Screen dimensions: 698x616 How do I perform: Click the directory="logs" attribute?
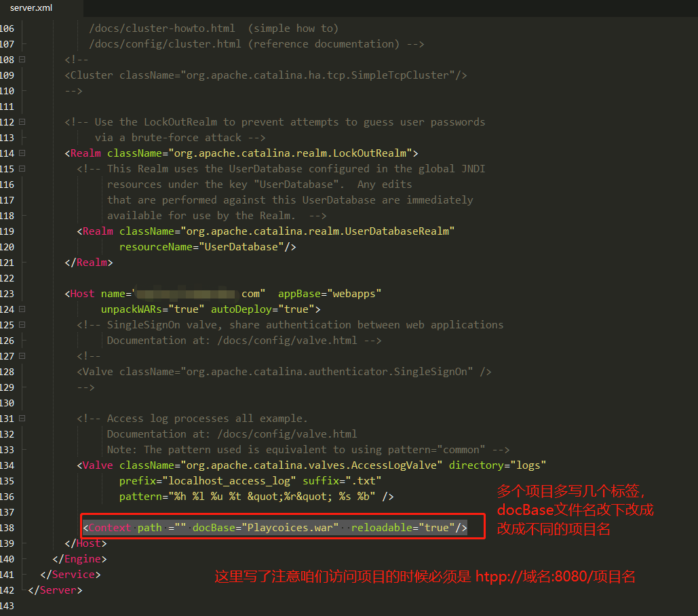coord(497,465)
